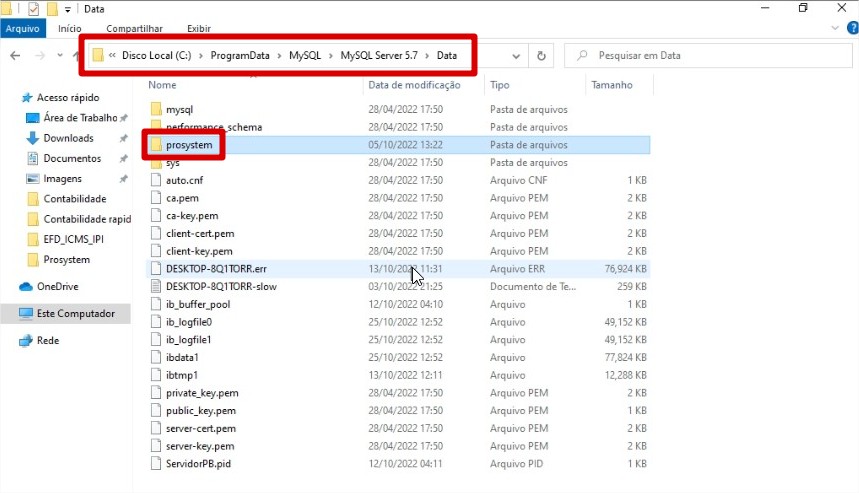
Task: Open the address bar history dropdown
Action: (517, 56)
